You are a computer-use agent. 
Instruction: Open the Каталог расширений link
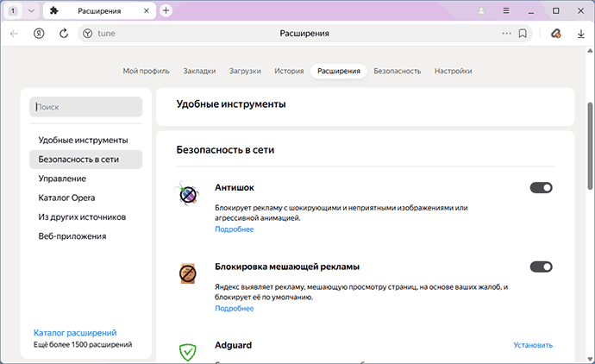[75, 333]
